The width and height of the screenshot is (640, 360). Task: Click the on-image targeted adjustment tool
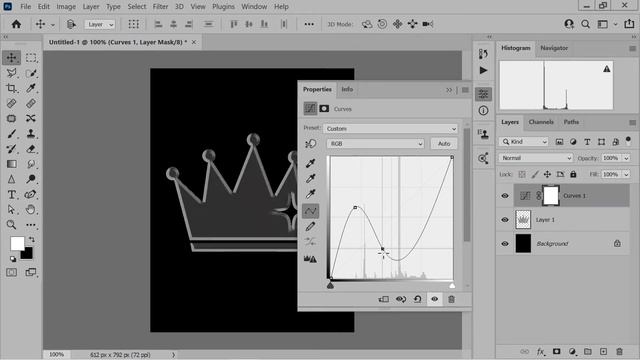pos(311,144)
